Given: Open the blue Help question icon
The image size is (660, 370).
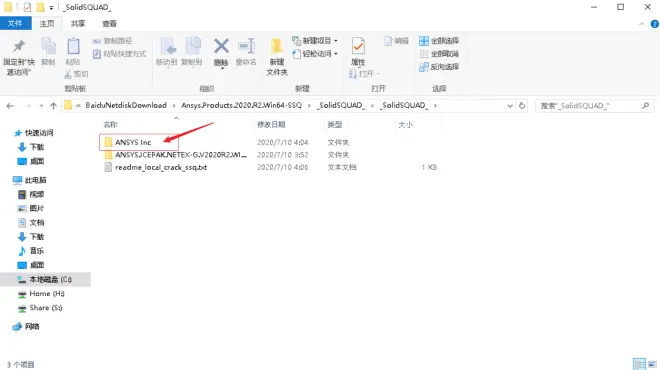Looking at the screenshot, I should (x=655, y=24).
